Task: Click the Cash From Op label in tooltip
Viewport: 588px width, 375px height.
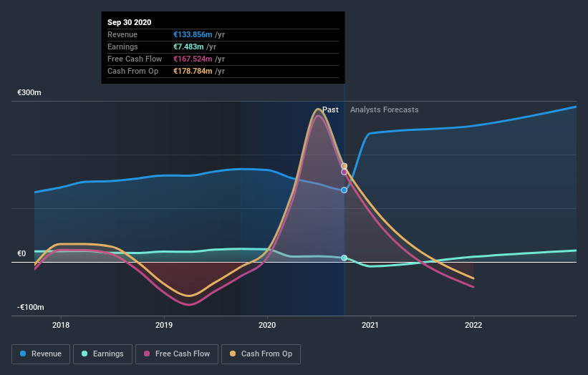Action: click(x=132, y=71)
